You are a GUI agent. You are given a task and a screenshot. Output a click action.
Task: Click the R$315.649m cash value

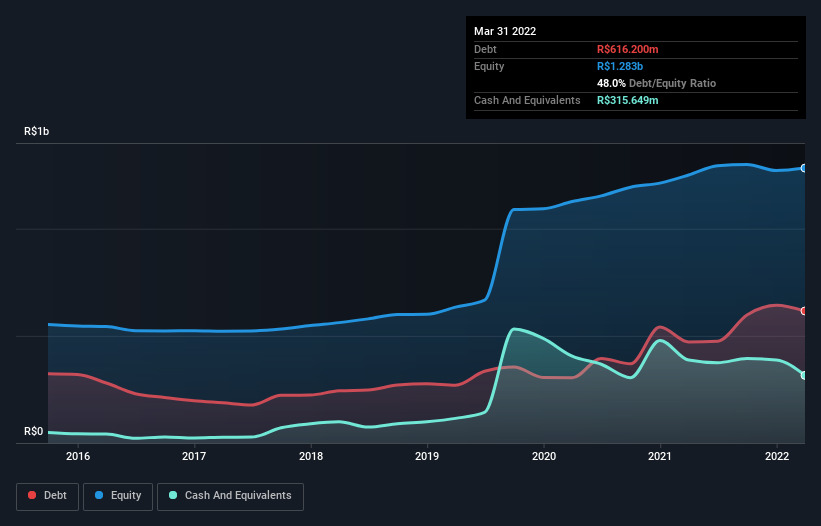[628, 100]
